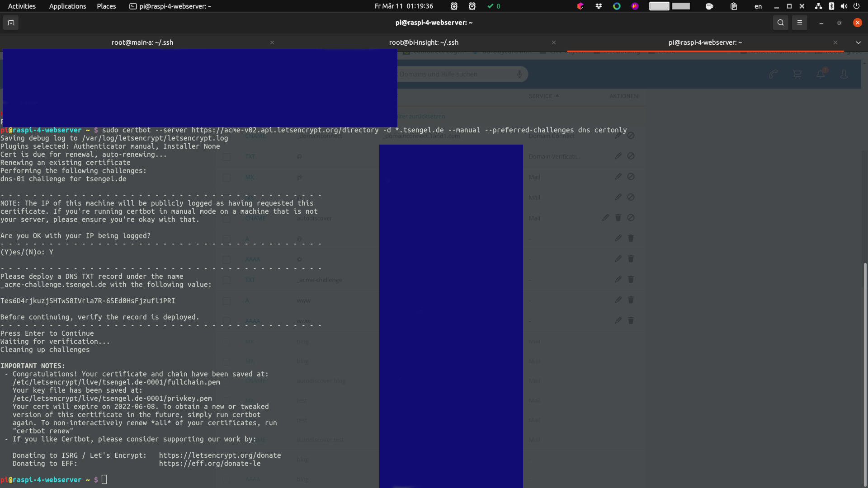The image size is (868, 488).
Task: Open the clock and calendar at Fr Mär 11
Action: click(x=404, y=6)
